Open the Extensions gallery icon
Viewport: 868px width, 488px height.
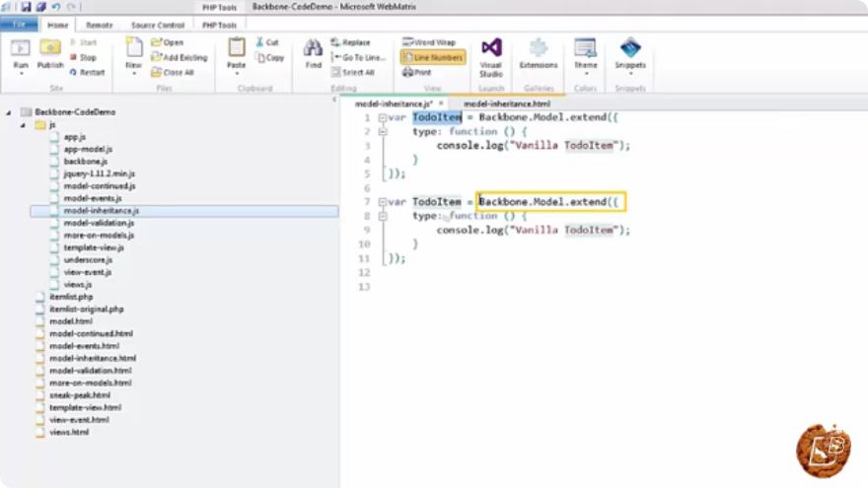pos(539,48)
